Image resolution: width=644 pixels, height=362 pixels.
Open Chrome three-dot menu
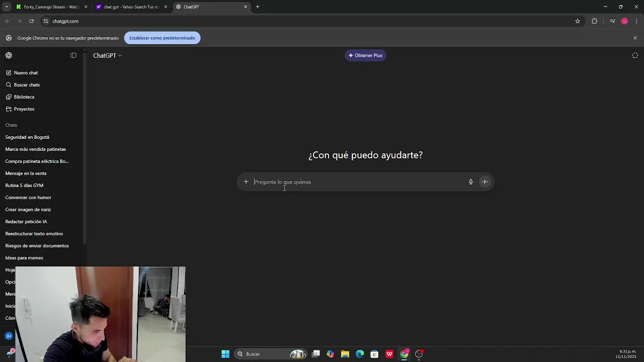(x=636, y=21)
